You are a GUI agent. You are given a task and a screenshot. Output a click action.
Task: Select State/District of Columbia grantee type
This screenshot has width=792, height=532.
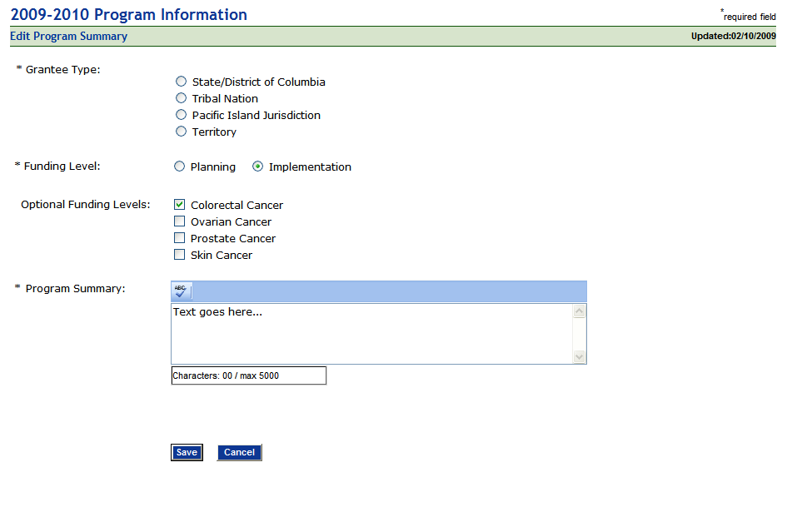(182, 82)
